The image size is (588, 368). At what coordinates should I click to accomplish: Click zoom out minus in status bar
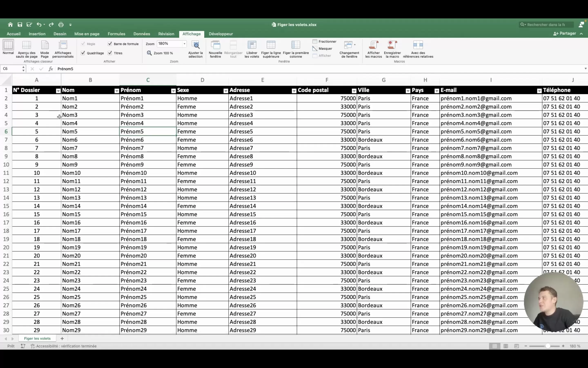pyautogui.click(x=526, y=346)
